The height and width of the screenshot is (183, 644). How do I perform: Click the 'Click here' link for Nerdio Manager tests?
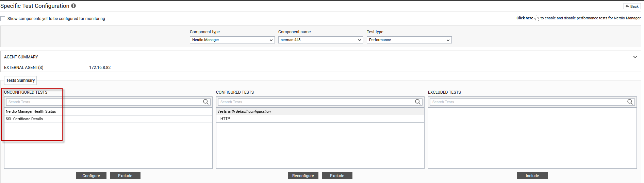click(525, 18)
